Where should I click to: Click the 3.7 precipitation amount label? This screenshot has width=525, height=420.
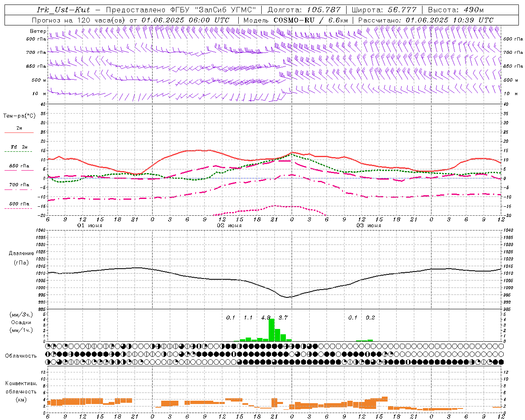click(283, 317)
